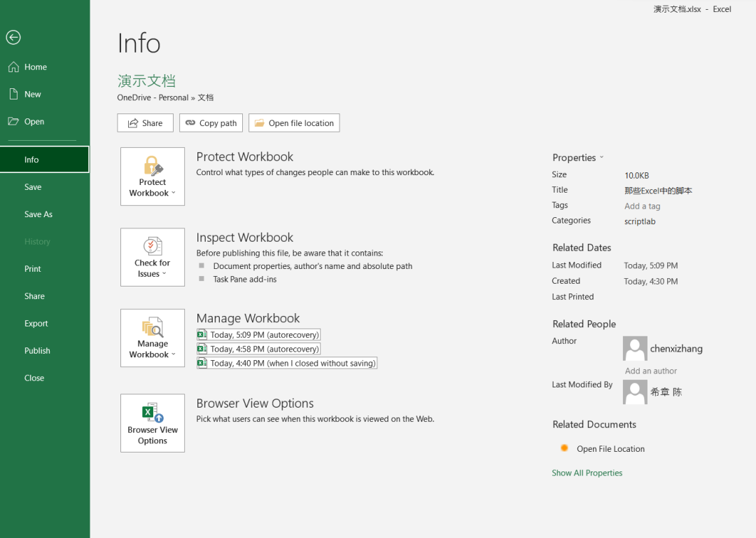Click the Copy path button
Screen dimensions: 756x538
pos(211,123)
